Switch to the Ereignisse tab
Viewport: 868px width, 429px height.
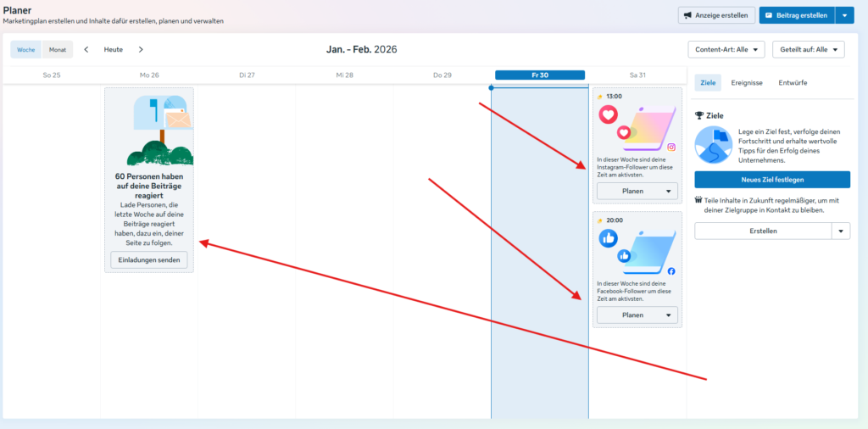(747, 82)
